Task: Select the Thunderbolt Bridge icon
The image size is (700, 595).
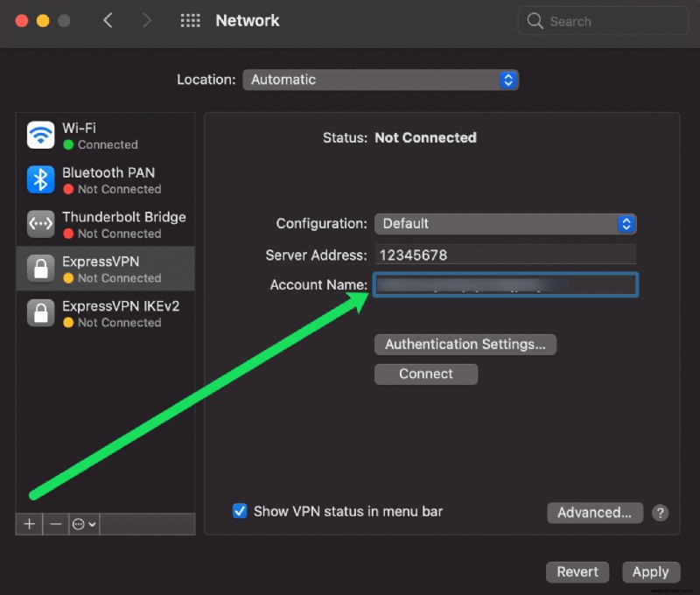Action: pyautogui.click(x=40, y=224)
